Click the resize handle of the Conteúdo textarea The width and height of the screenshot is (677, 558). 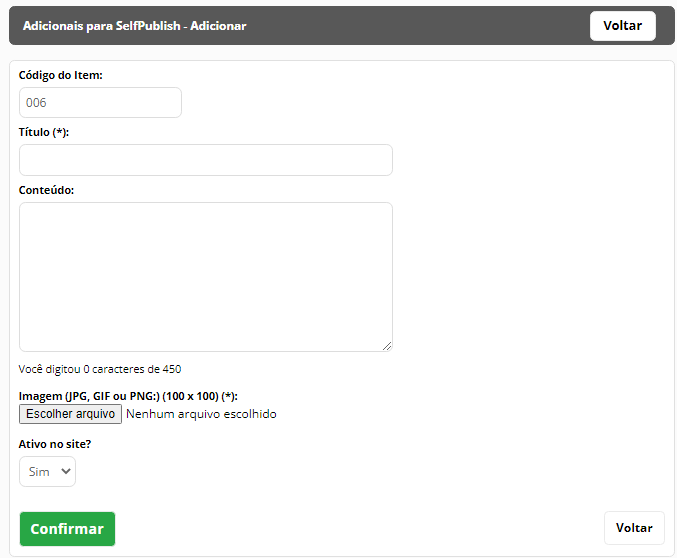click(x=387, y=346)
